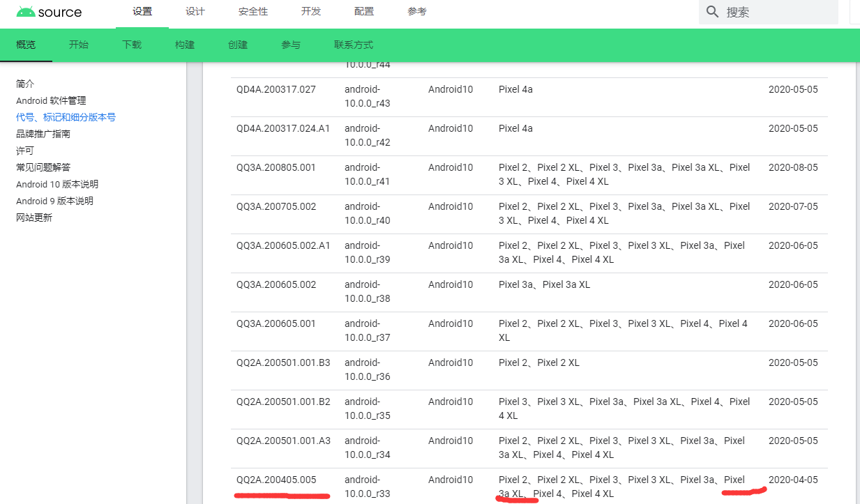The width and height of the screenshot is (860, 504).
Task: Click tag android-10.0.0_r33
Action: click(x=368, y=487)
